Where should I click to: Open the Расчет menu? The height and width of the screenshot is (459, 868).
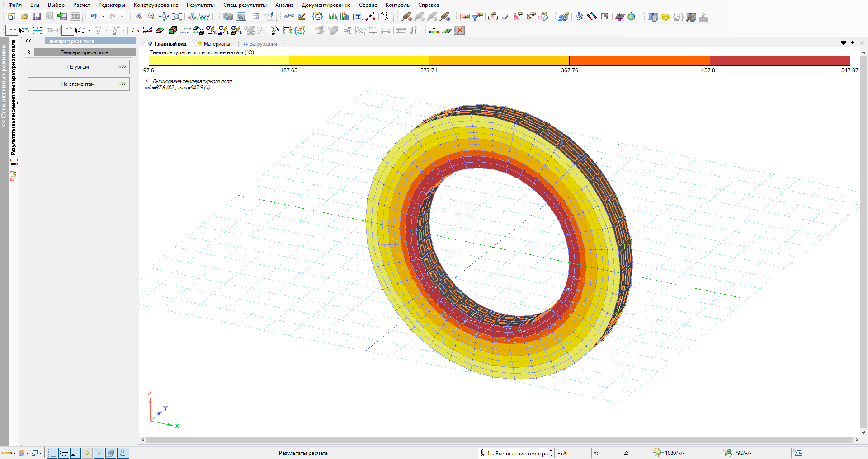pos(81,5)
